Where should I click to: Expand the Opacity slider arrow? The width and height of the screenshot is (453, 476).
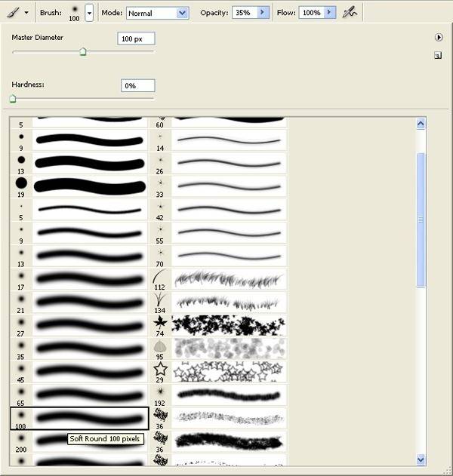tap(263, 13)
